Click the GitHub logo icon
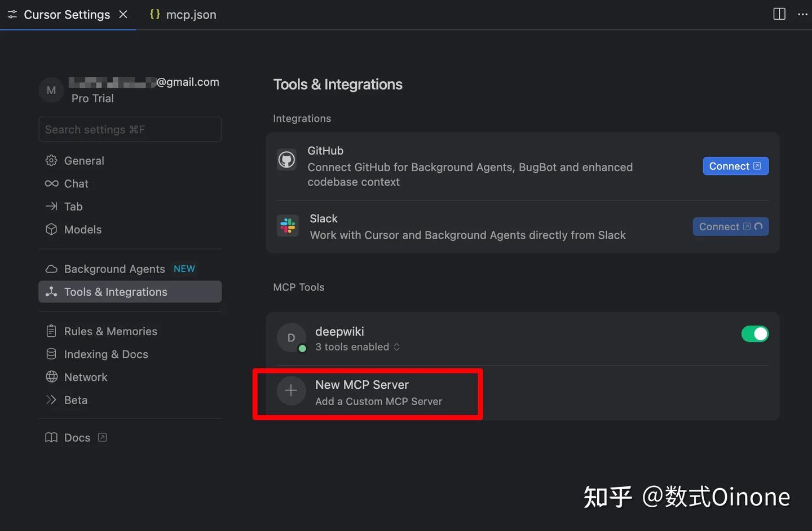The height and width of the screenshot is (531, 812). tap(286, 160)
